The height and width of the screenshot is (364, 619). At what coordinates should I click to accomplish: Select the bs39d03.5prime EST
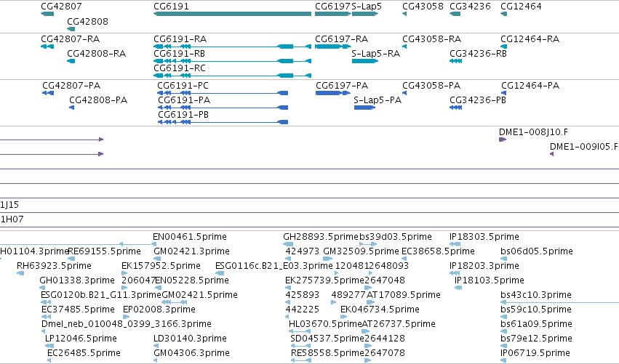(368, 244)
